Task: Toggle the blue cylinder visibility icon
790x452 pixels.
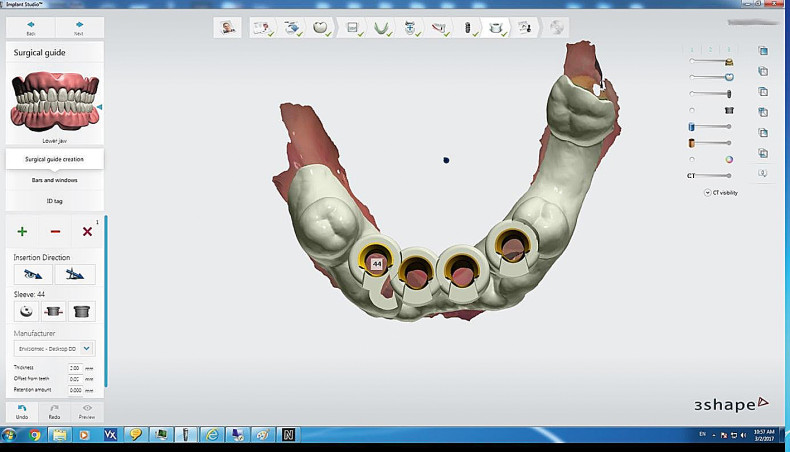Action: [692, 126]
